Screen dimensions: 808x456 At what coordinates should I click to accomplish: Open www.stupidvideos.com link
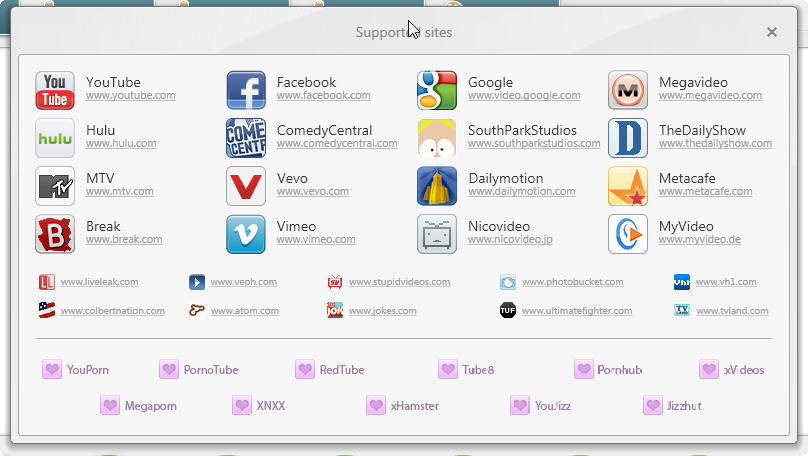point(399,282)
